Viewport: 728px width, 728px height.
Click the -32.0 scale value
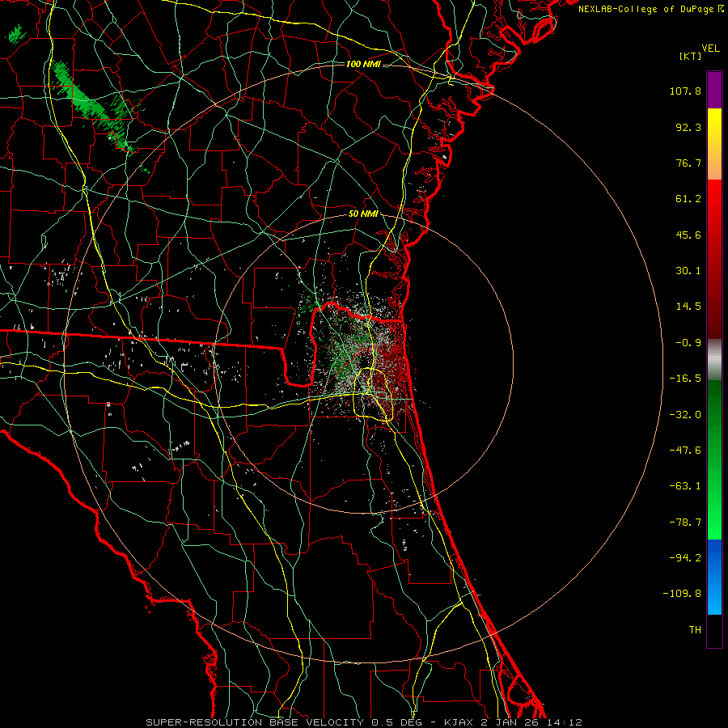(x=685, y=415)
